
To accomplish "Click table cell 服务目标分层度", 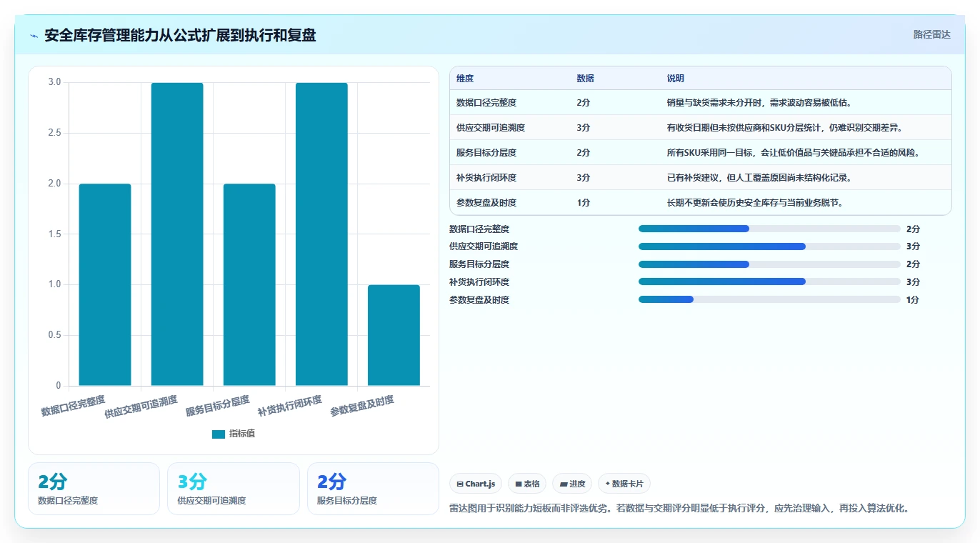I will click(x=486, y=153).
